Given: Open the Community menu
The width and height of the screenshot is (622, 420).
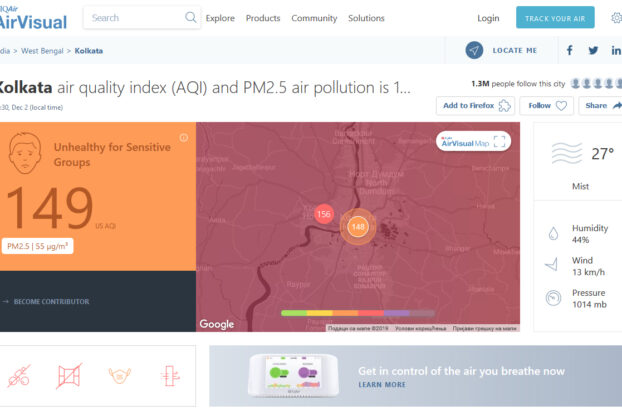Looking at the screenshot, I should [314, 18].
